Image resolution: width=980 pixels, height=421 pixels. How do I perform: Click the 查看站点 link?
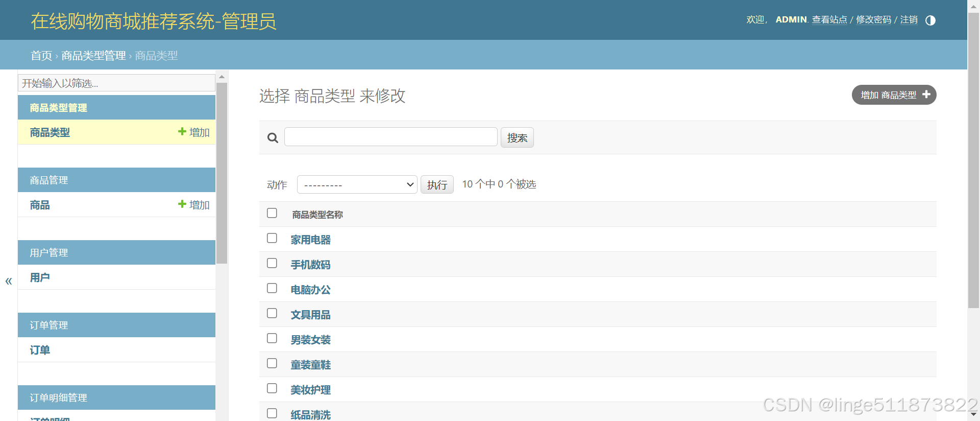tap(829, 20)
